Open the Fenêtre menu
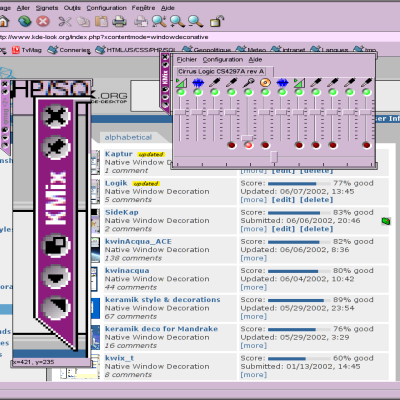 point(143,8)
